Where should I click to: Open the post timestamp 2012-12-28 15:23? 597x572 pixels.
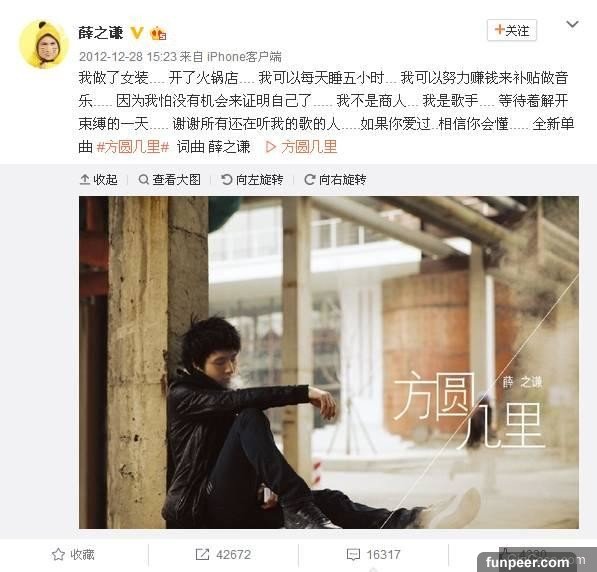click(x=128, y=57)
